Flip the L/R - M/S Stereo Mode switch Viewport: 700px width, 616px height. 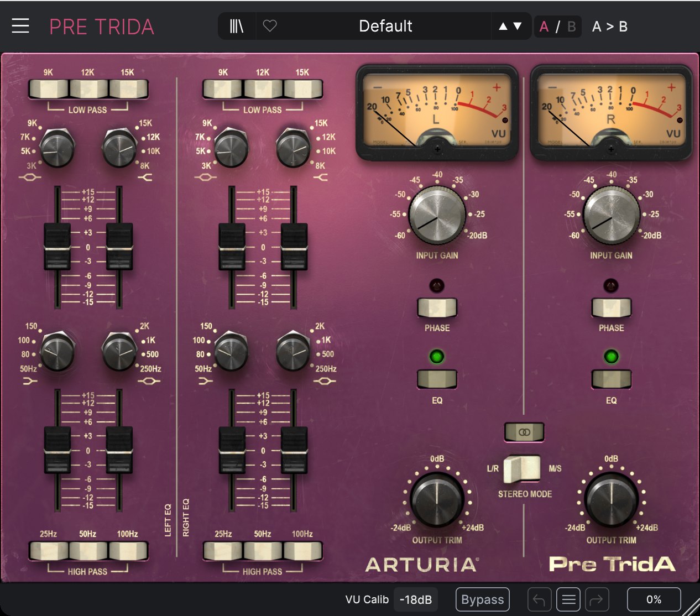tap(523, 468)
